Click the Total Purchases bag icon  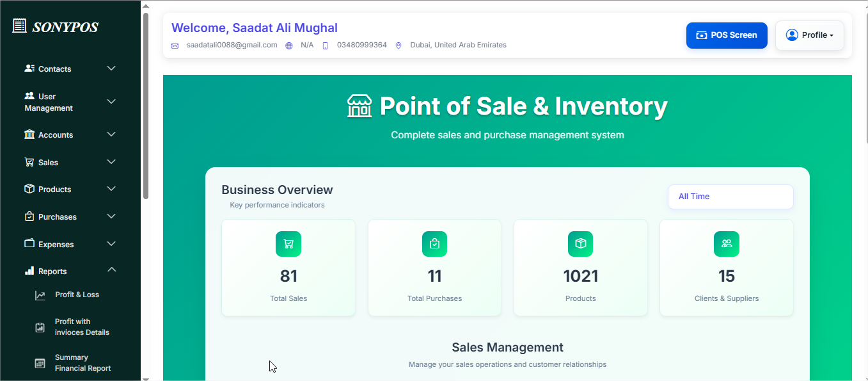click(434, 244)
